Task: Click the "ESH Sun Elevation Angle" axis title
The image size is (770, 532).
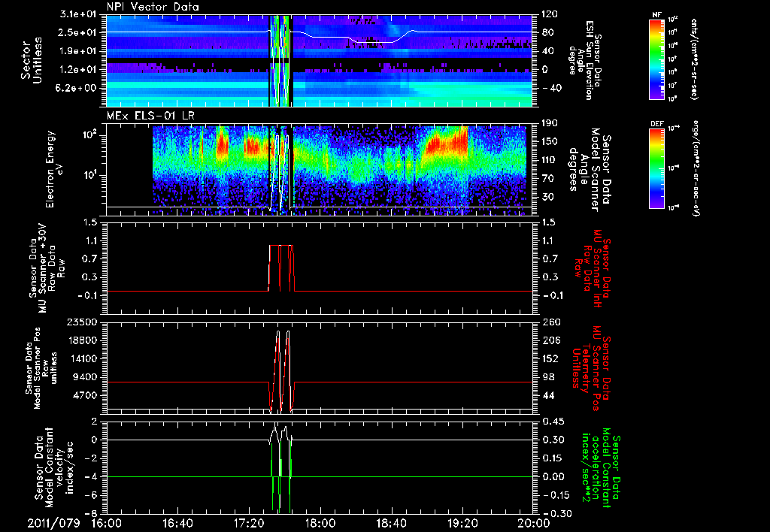Action: coord(584,60)
